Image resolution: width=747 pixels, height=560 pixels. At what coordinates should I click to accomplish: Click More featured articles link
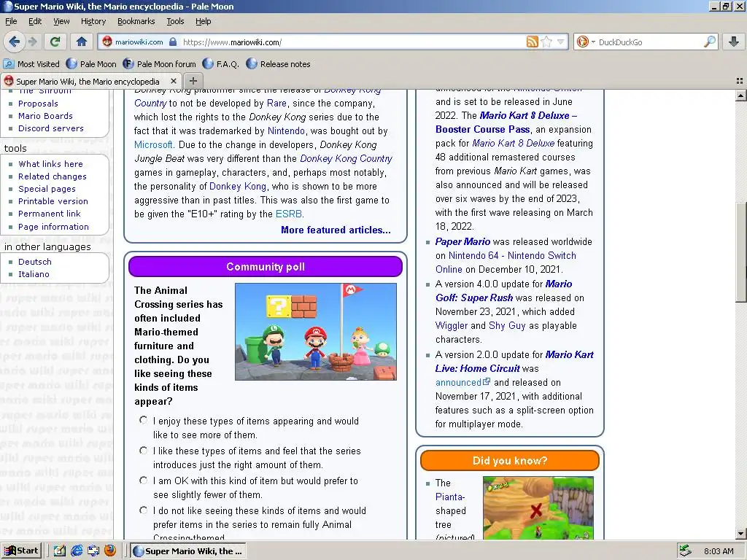(x=336, y=230)
